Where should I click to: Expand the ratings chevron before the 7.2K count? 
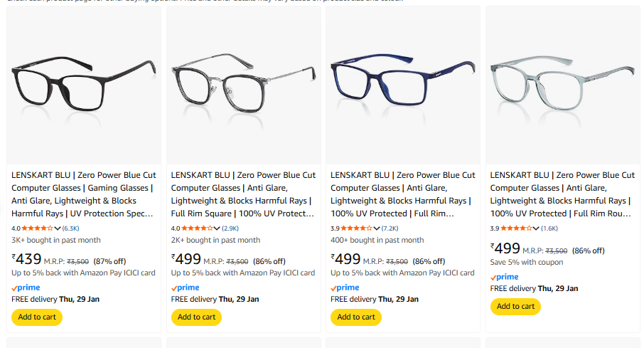[x=377, y=228]
